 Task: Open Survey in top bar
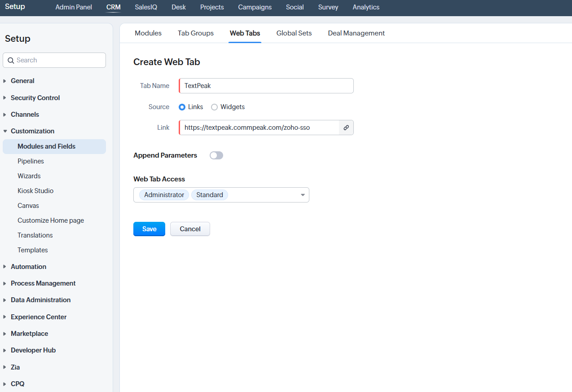tap(328, 7)
